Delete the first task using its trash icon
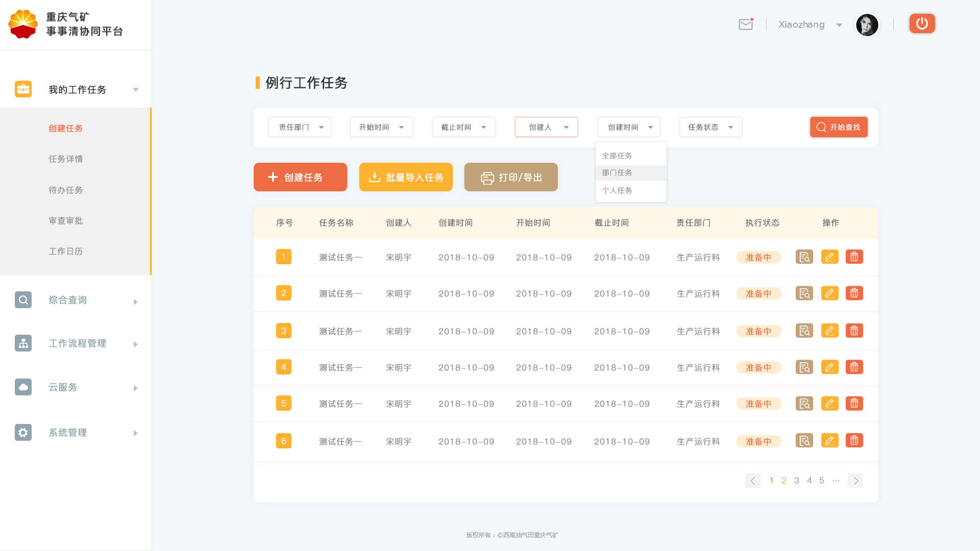 [854, 257]
